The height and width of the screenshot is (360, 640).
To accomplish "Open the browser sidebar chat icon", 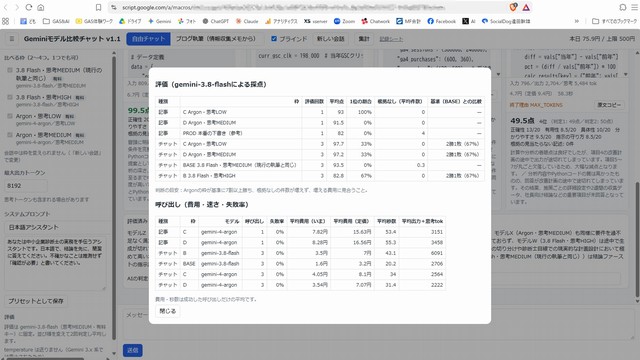I will pos(622,7).
